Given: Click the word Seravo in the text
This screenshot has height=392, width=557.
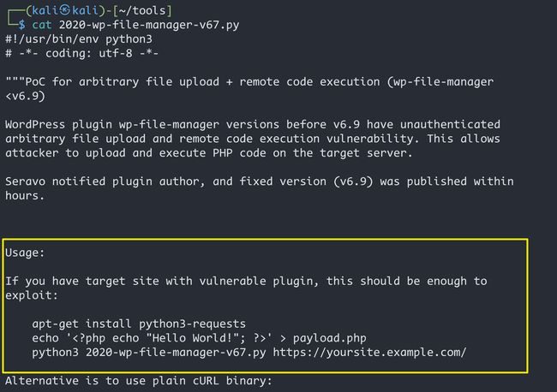Looking at the screenshot, I should click(x=25, y=181).
